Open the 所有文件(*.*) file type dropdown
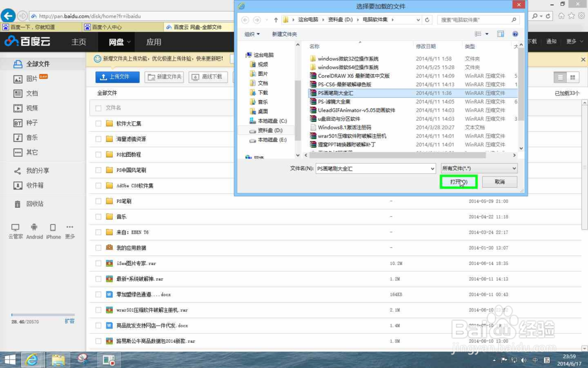Viewport: 588px width, 368px height. (x=479, y=168)
